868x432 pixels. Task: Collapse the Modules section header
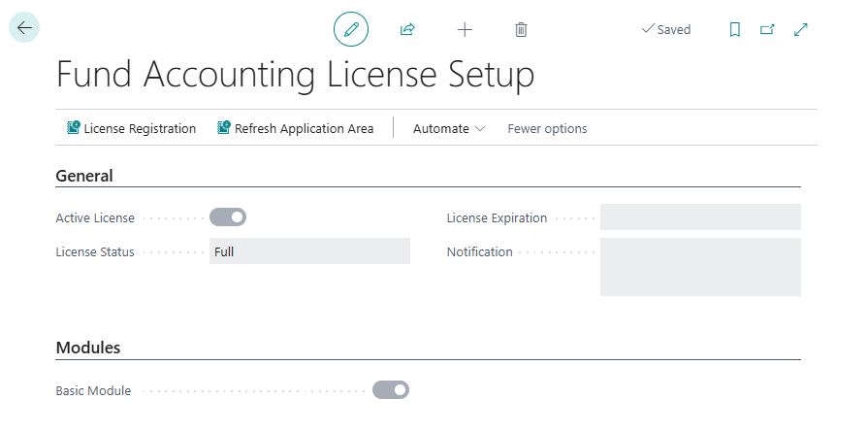coord(88,348)
